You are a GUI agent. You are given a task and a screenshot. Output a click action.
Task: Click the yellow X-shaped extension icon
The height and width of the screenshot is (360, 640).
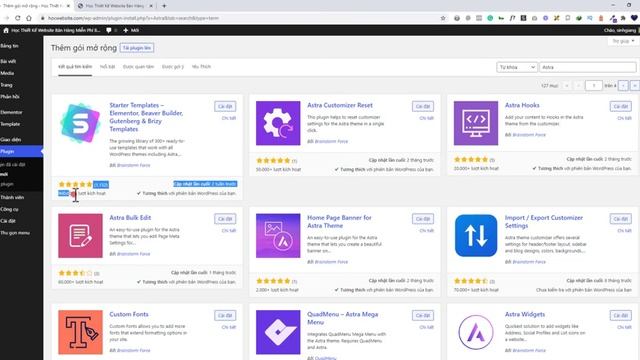pos(556,18)
